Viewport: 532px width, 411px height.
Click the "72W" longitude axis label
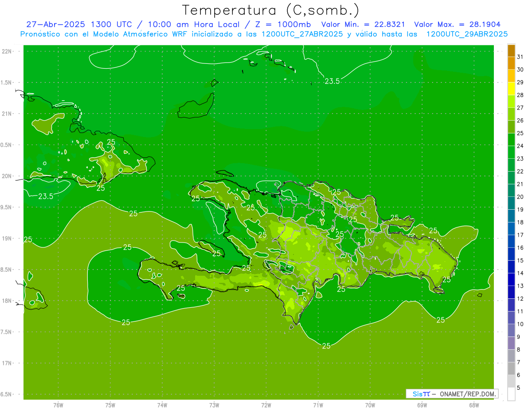coord(266,405)
